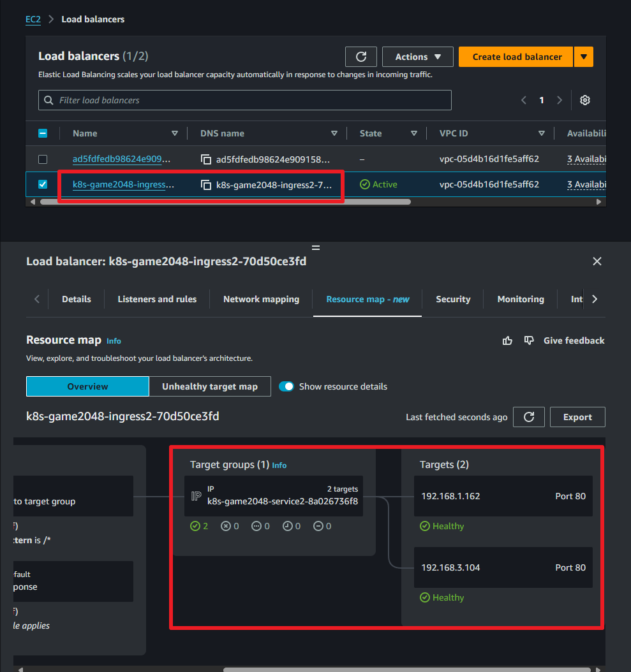Sort by DNS name column arrow

click(x=334, y=134)
